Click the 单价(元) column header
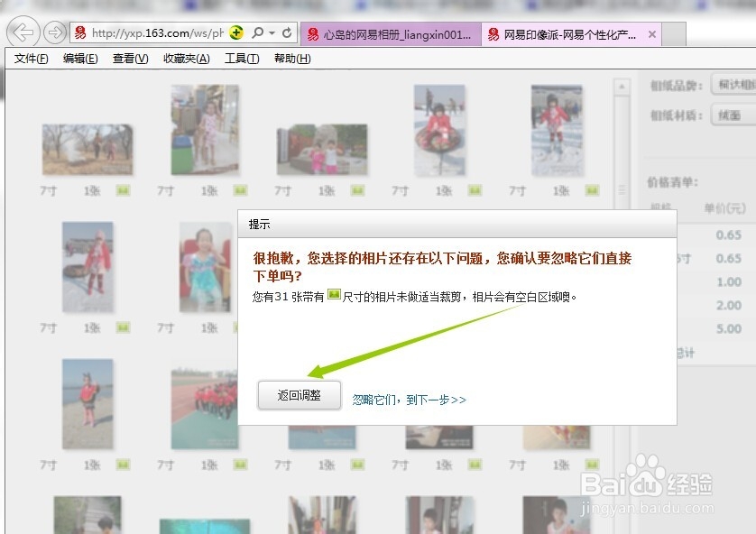The image size is (756, 534). (724, 208)
